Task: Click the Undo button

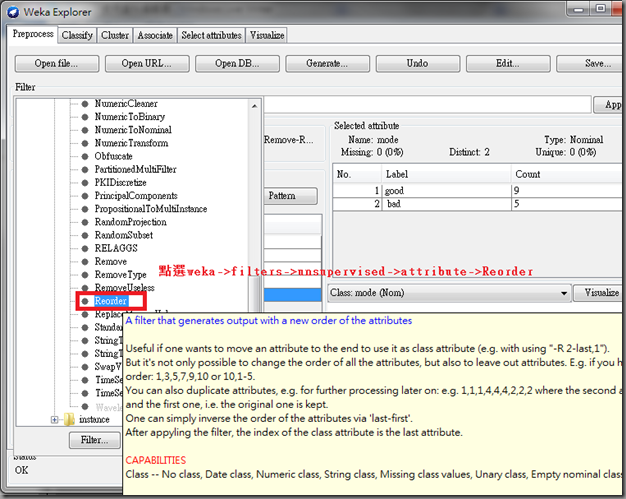Action: tap(418, 63)
